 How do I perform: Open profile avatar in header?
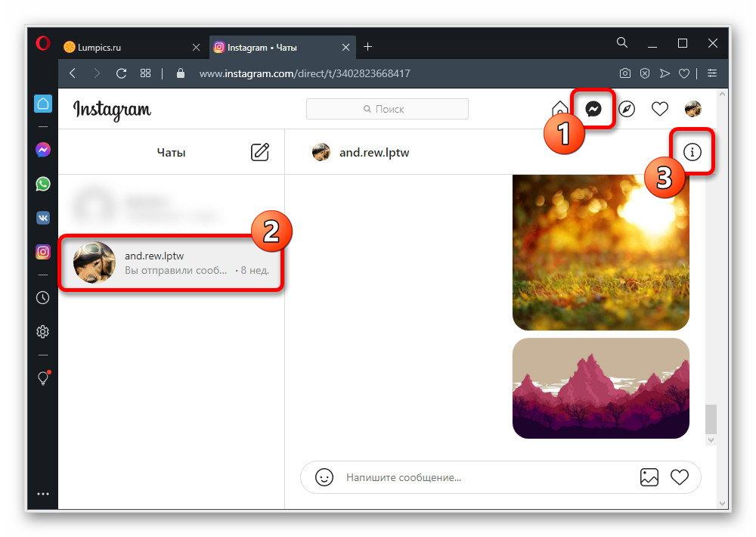(x=692, y=109)
